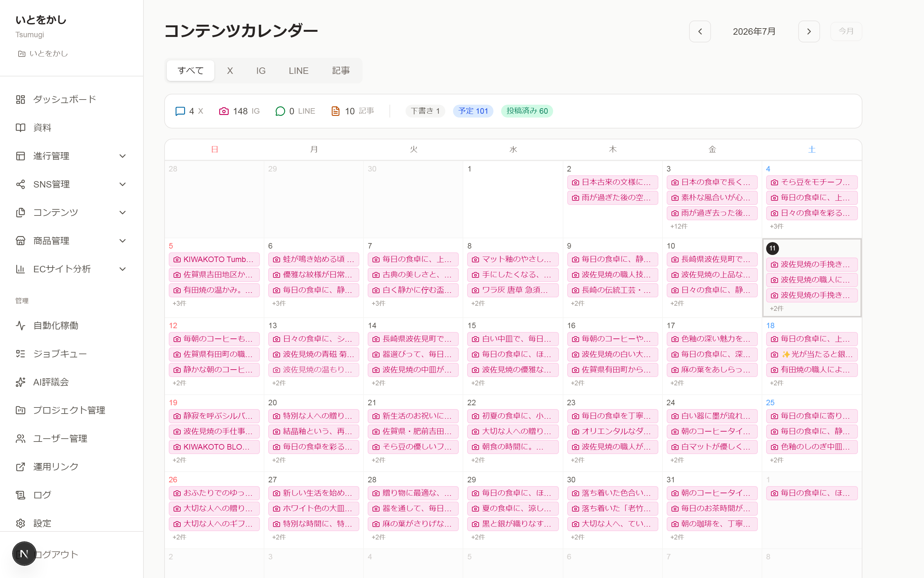Click the 進行管理 table icon
Image resolution: width=924 pixels, height=578 pixels.
coord(20,156)
